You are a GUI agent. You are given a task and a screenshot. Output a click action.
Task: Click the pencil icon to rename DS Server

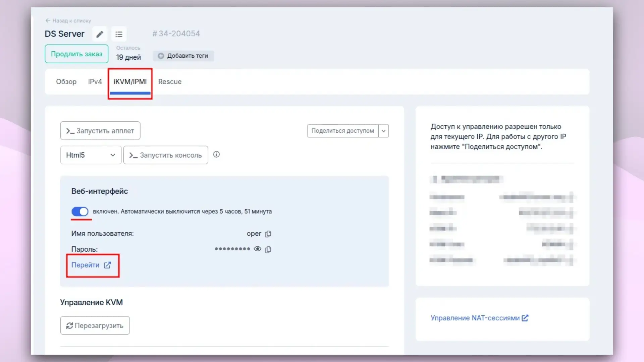pos(100,34)
